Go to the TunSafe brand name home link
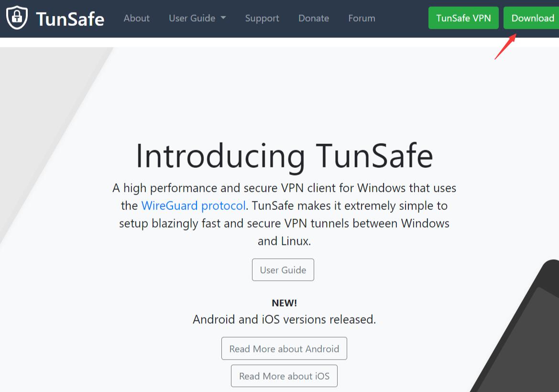 click(70, 19)
